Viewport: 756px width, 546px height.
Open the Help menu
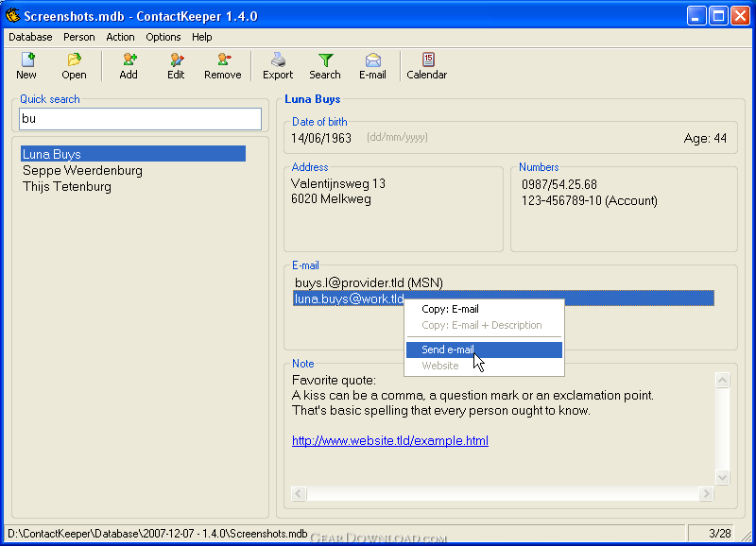(x=201, y=37)
